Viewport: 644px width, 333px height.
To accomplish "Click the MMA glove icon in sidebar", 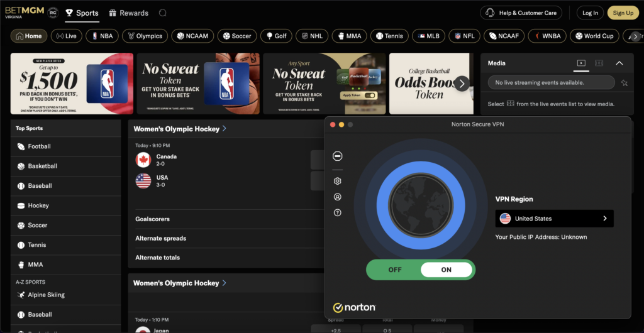I will tap(21, 265).
